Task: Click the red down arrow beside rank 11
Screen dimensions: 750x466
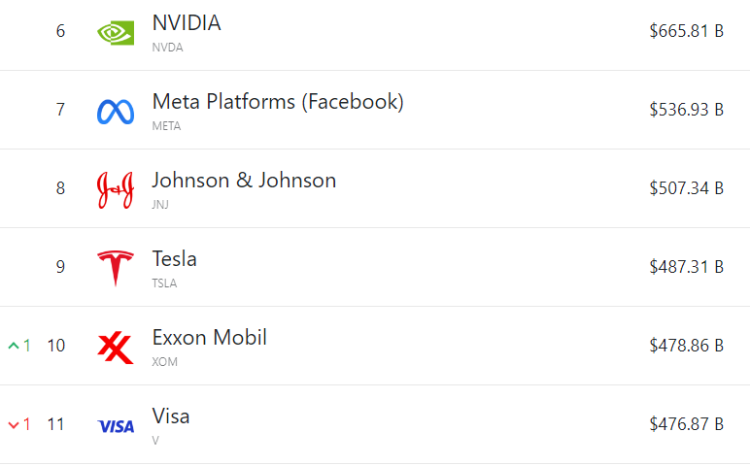Action: pyautogui.click(x=14, y=425)
